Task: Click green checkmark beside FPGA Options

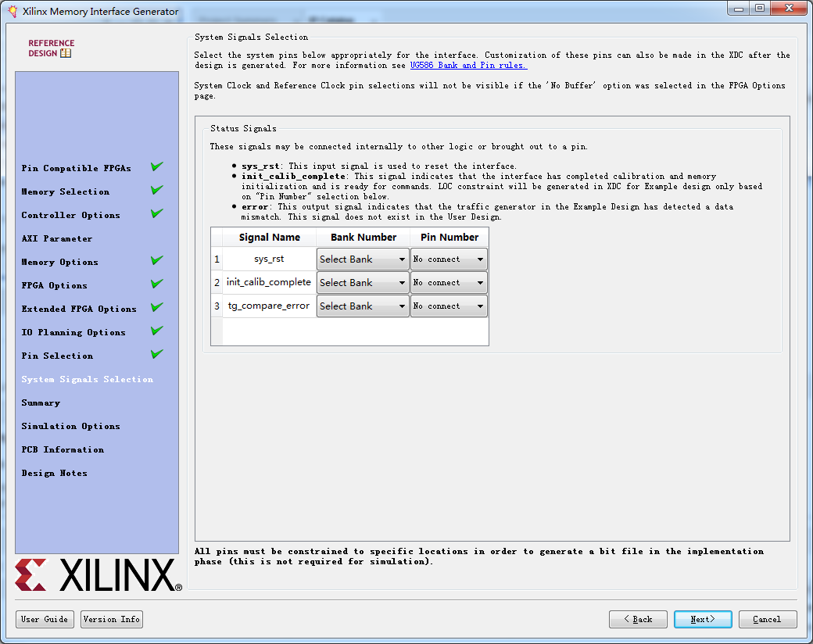Action: pyautogui.click(x=157, y=284)
